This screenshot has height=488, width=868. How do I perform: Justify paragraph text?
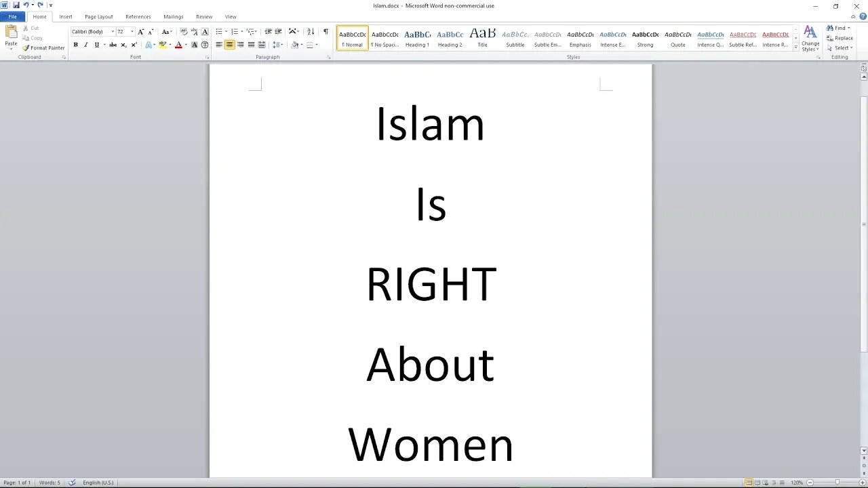[x=251, y=45]
